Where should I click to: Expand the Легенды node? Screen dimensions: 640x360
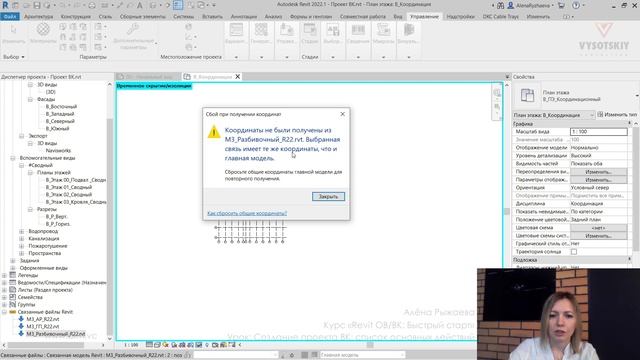click(x=4, y=275)
